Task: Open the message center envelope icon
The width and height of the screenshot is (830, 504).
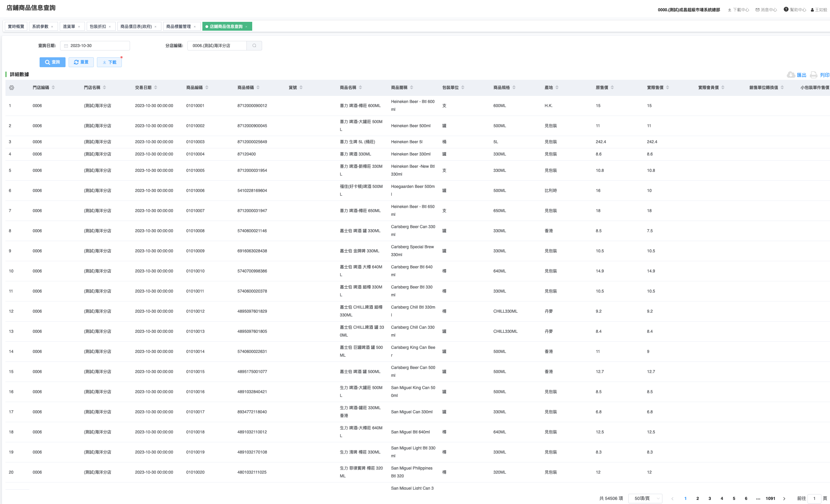Action: pos(757,10)
